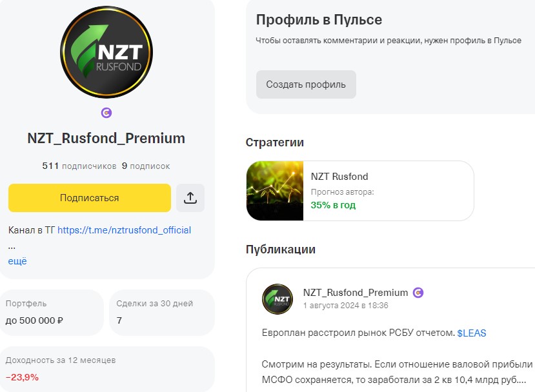Click the post date 1 августа 2024
535x392 pixels.
[345, 306]
